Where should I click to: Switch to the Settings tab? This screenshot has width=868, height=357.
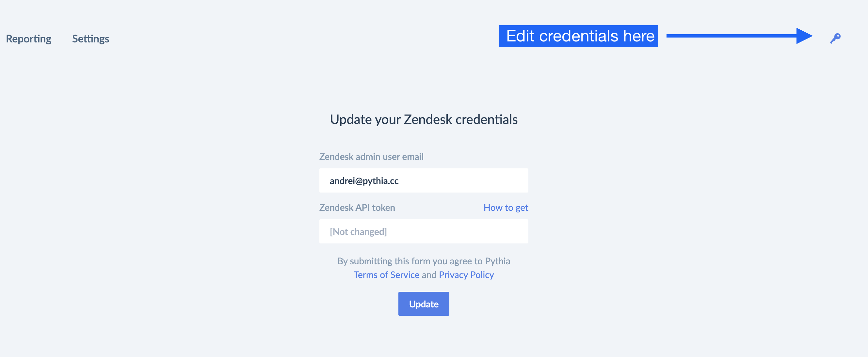point(91,39)
